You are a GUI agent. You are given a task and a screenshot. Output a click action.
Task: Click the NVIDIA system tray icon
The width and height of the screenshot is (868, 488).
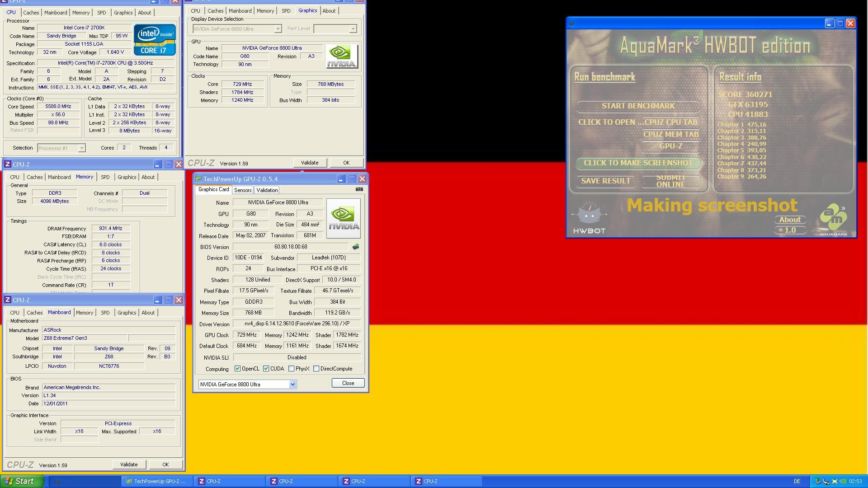pyautogui.click(x=843, y=481)
